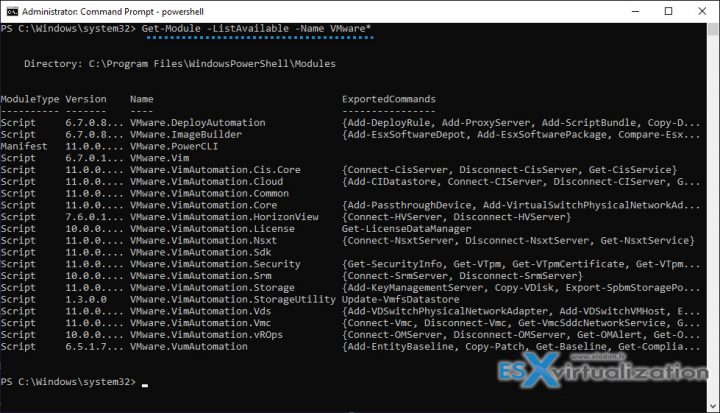720x413 pixels.
Task: Click 'VMware.VimAutomation.Vds' module name
Action: (201, 311)
